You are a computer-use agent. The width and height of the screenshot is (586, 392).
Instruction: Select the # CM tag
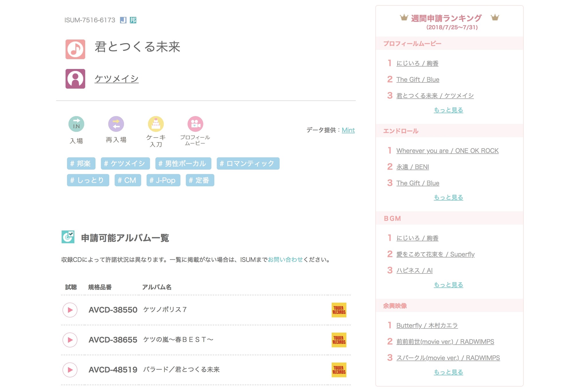128,180
